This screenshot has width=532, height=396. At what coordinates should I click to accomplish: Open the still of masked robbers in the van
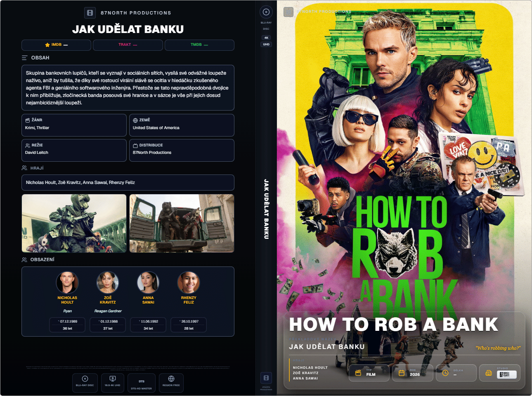pos(182,223)
